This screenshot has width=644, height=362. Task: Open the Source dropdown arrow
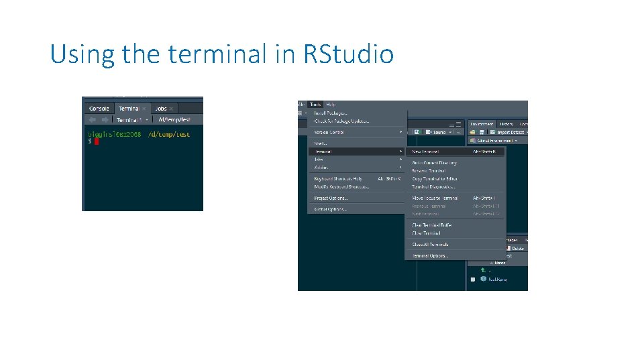click(x=450, y=132)
